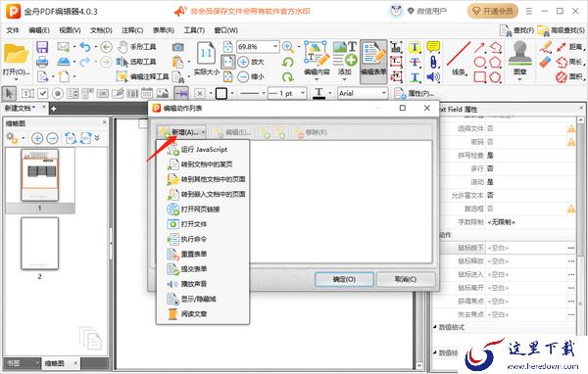Select the 选取工具 selection tool

[x=136, y=62]
